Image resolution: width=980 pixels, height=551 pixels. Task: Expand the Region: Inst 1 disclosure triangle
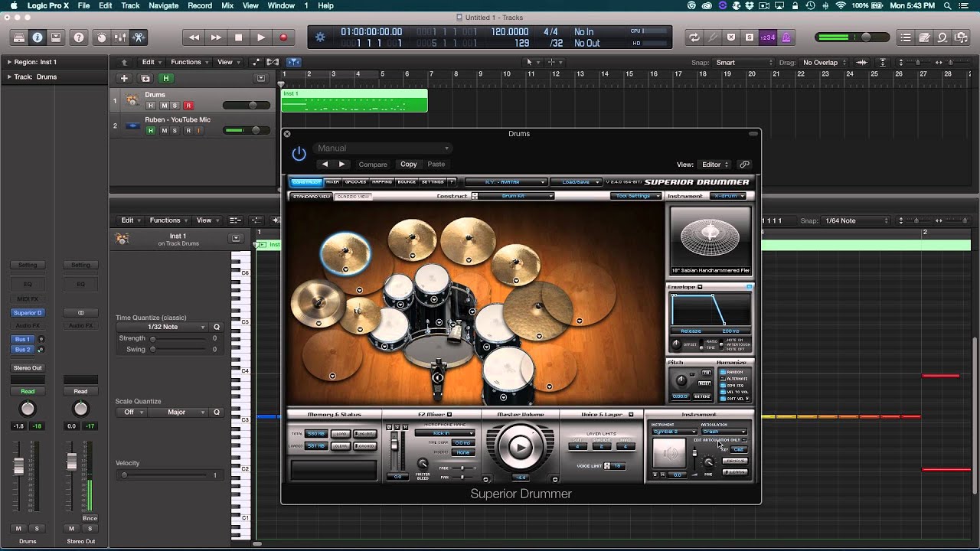[9, 62]
